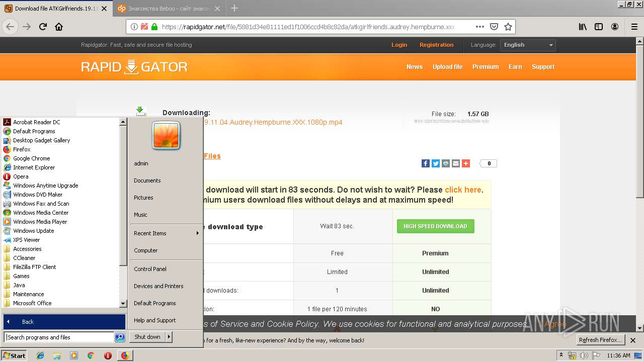Open the site information icon in address bar

(134, 27)
